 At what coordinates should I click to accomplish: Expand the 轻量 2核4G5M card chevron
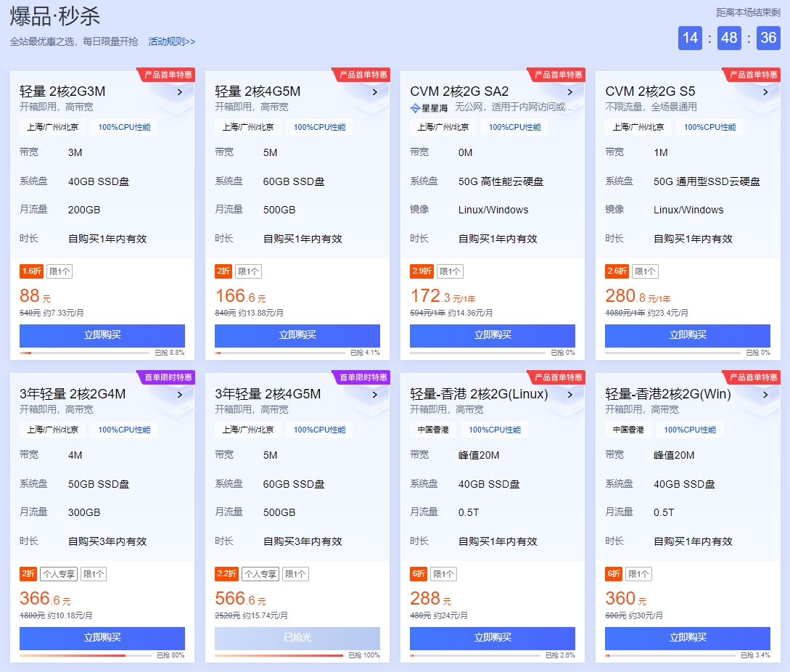[x=375, y=92]
